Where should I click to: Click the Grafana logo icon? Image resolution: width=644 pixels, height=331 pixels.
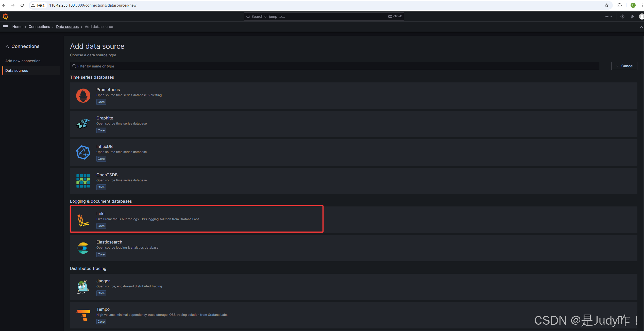tap(5, 16)
